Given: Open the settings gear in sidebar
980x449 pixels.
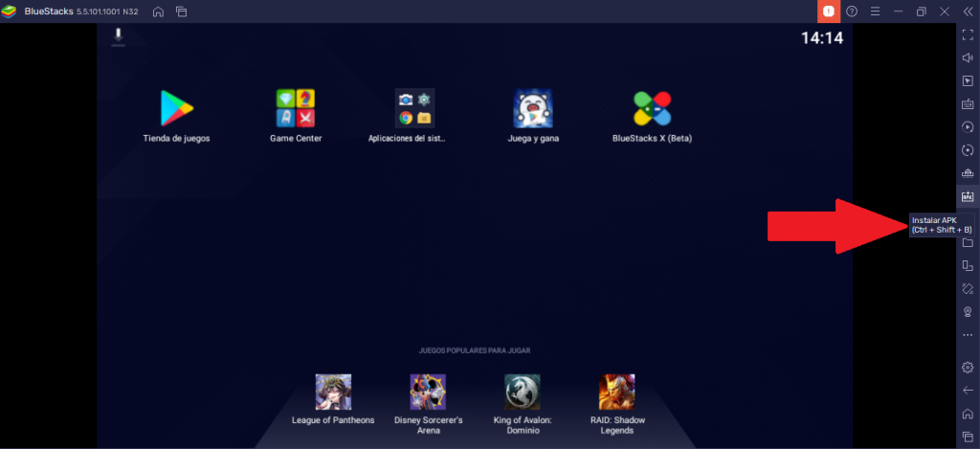Looking at the screenshot, I should 968,367.
